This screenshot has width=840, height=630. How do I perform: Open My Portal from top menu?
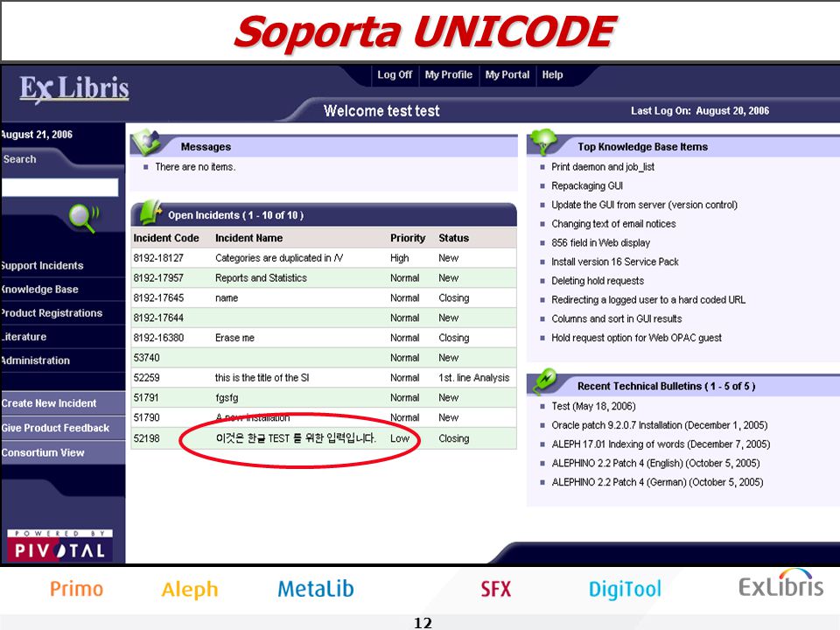click(507, 75)
